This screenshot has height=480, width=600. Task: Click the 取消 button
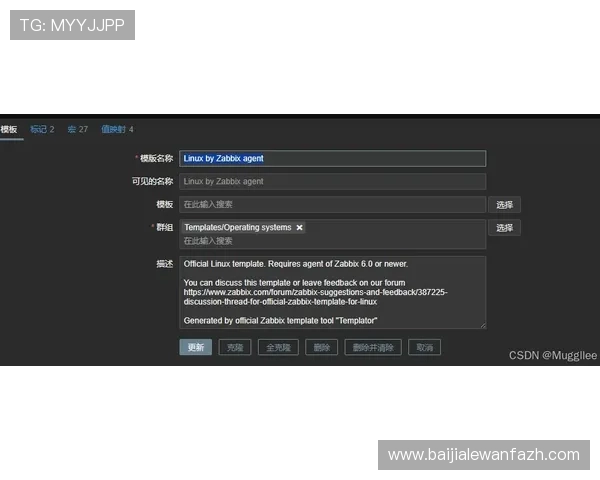(424, 348)
